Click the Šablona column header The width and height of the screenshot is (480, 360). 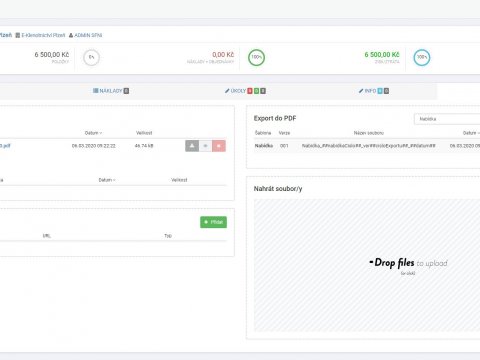(263, 133)
